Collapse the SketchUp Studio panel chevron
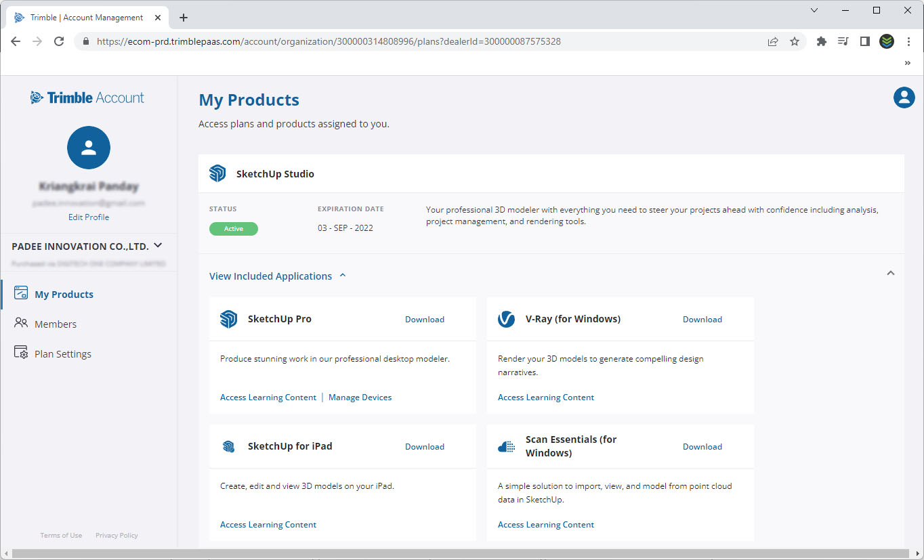 coord(891,273)
